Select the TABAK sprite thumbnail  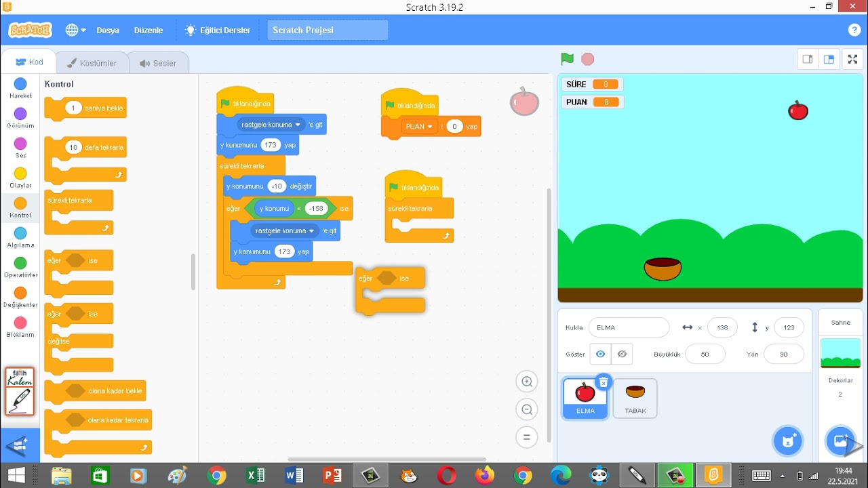[x=635, y=398]
